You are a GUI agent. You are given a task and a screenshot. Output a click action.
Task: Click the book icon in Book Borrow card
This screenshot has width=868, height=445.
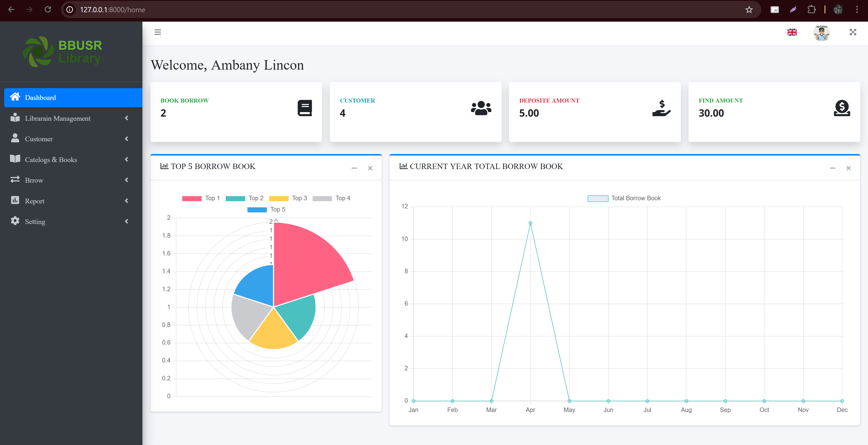305,108
